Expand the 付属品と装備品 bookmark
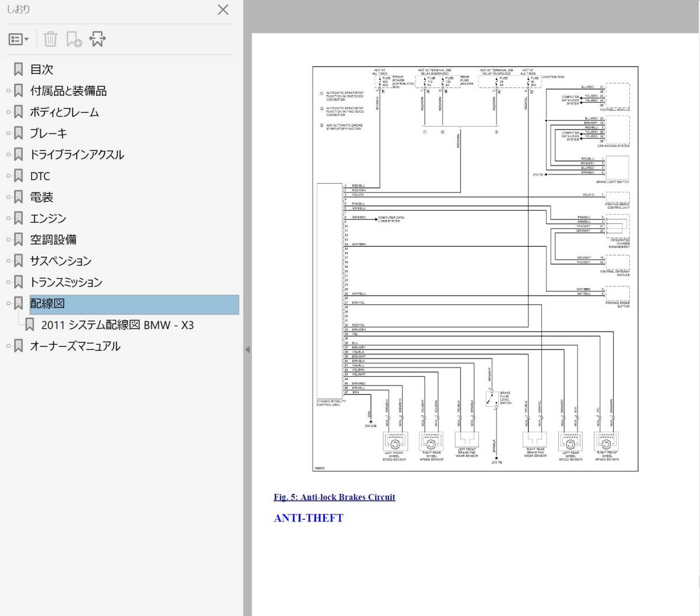Viewport: 700px width, 616px height. point(8,91)
